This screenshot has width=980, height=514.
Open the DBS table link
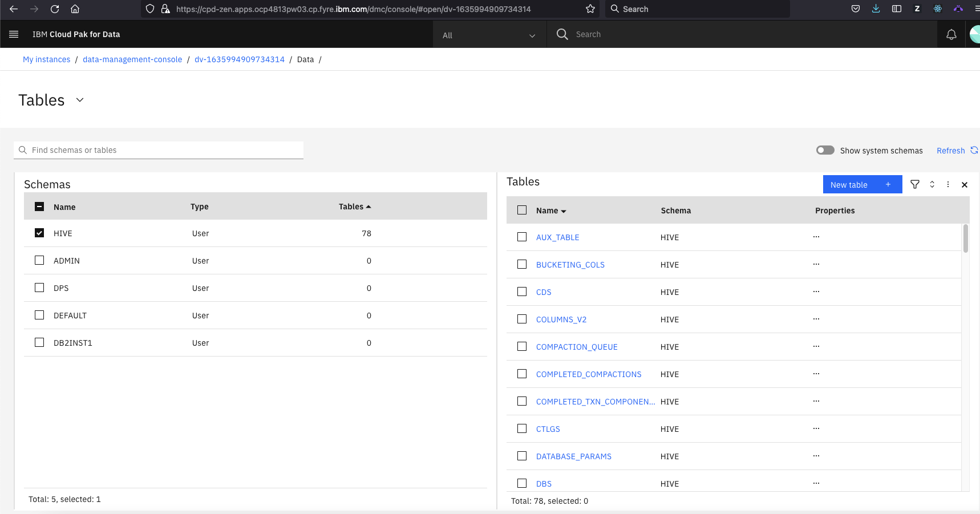(544, 484)
